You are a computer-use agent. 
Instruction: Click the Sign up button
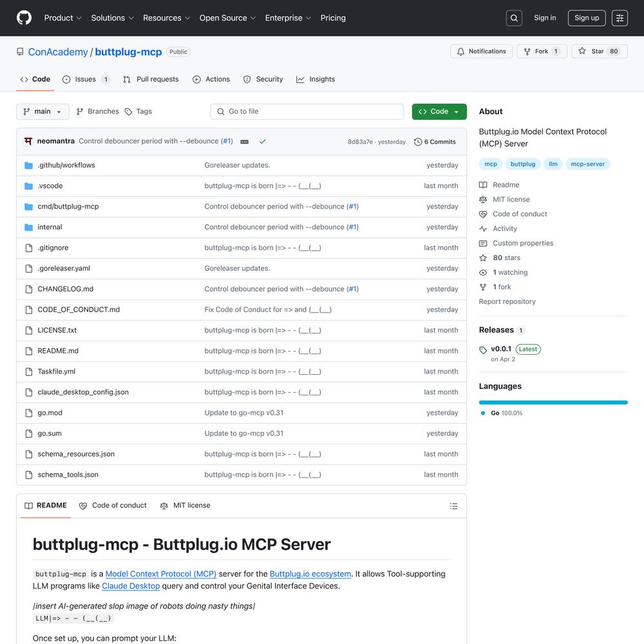coord(587,18)
